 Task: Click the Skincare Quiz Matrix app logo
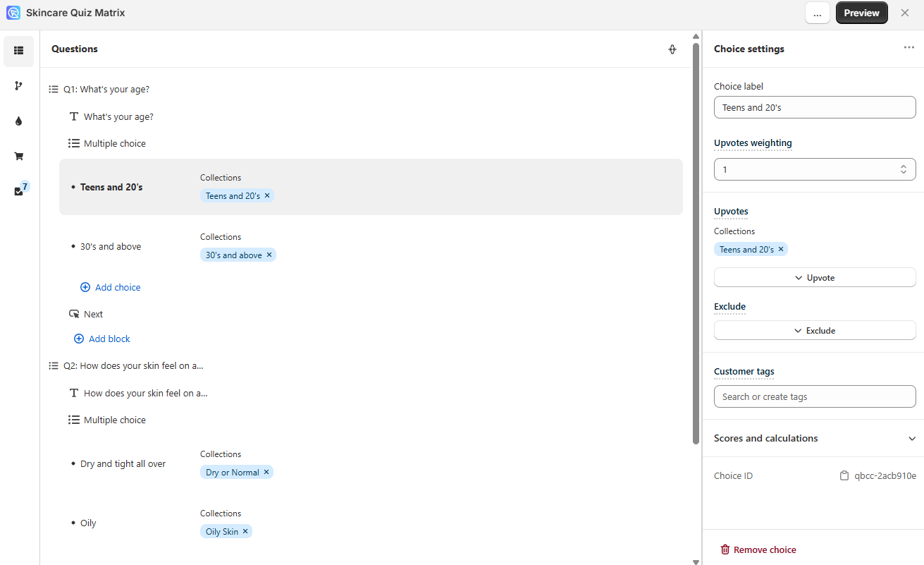(x=13, y=13)
